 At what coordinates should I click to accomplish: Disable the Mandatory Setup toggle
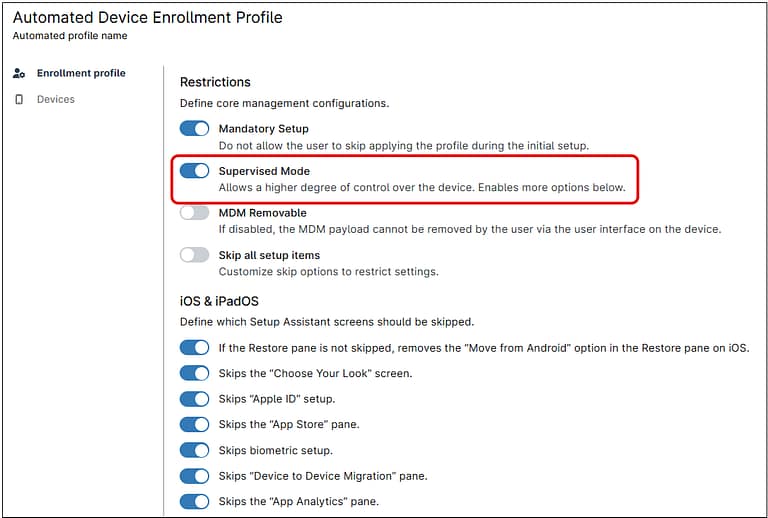[x=194, y=129]
